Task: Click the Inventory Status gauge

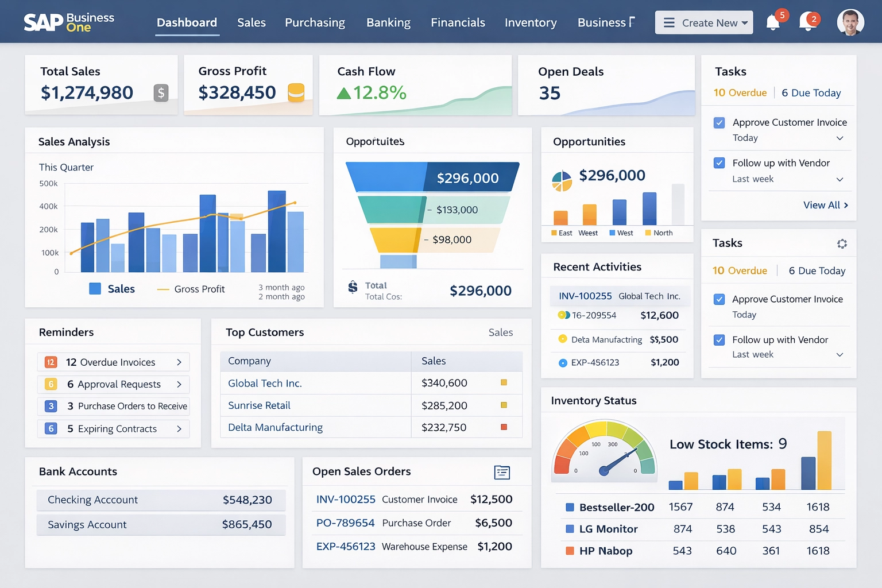Action: [x=604, y=454]
